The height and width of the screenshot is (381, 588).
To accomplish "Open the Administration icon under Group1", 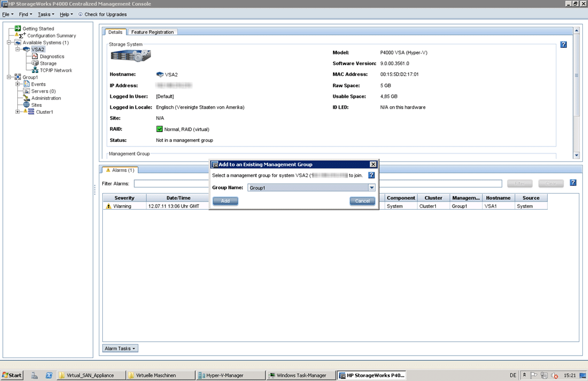I will pos(26,98).
